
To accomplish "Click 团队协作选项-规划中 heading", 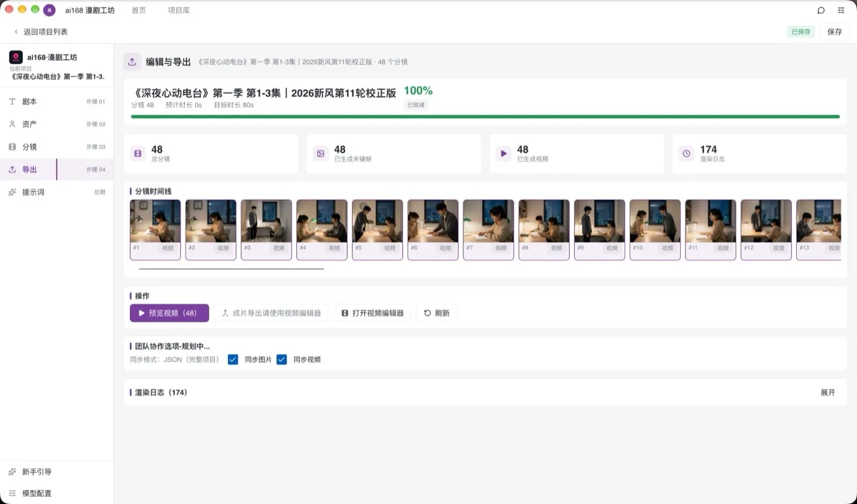I will (172, 346).
